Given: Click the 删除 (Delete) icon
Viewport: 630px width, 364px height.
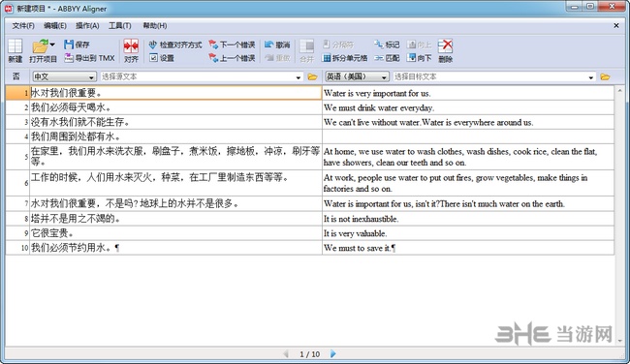Looking at the screenshot, I should click(x=445, y=50).
